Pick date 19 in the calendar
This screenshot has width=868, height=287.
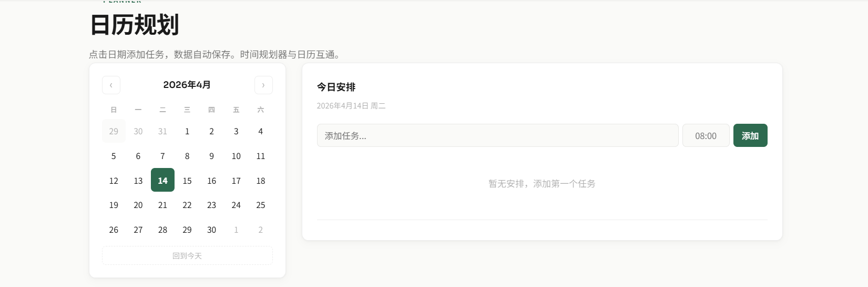tap(114, 205)
